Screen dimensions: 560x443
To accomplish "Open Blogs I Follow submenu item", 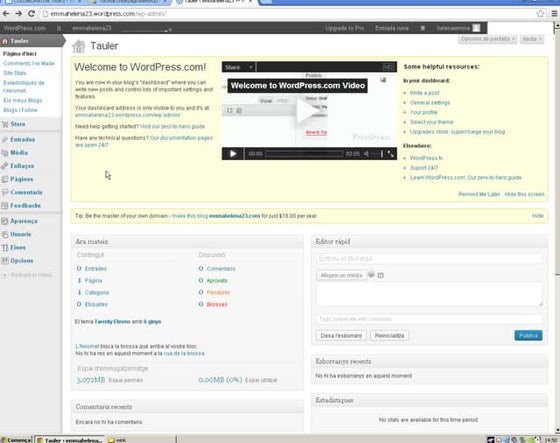I will pos(20,110).
